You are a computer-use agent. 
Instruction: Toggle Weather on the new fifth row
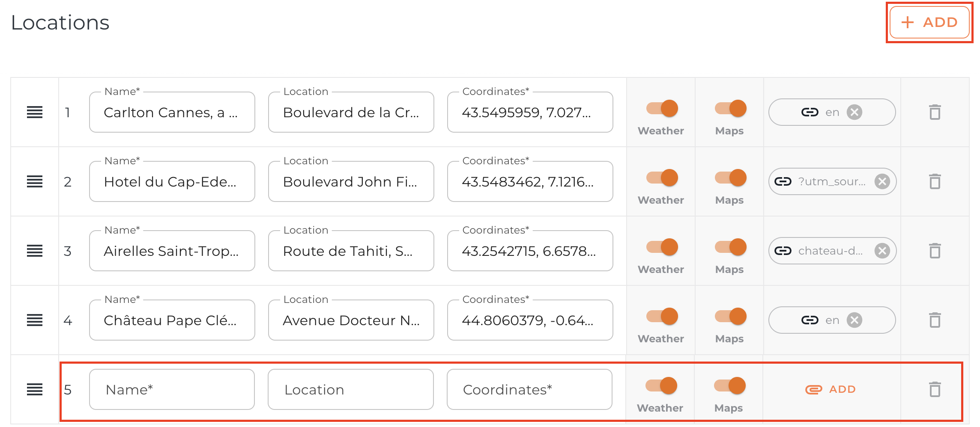(661, 386)
